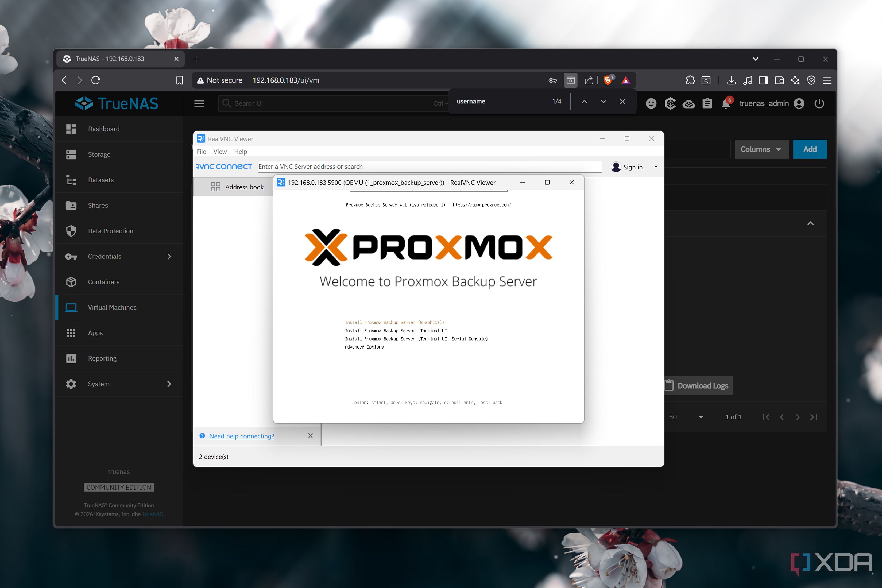882x588 pixels.
Task: Click the Share page icon in address bar
Action: 589,80
